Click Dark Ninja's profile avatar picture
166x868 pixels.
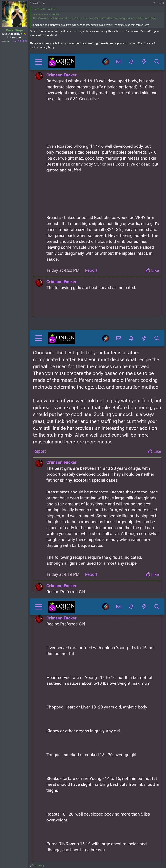[14, 14]
